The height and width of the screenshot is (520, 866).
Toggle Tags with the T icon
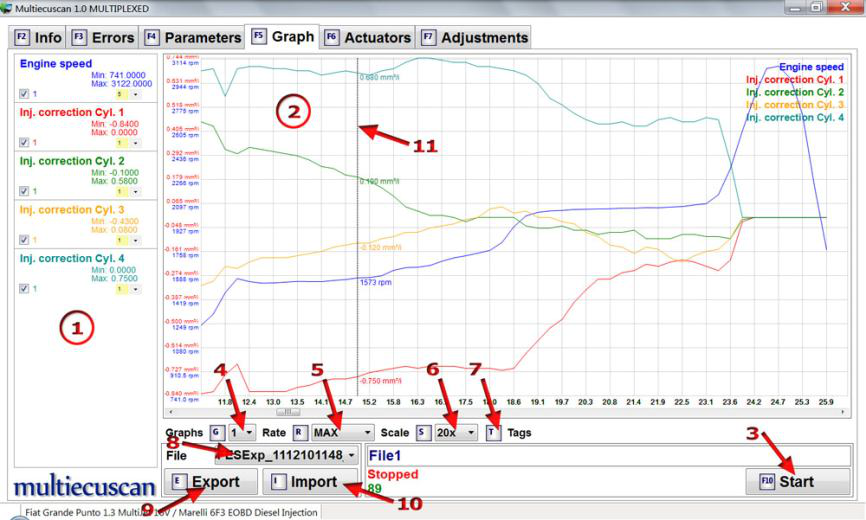pyautogui.click(x=493, y=433)
